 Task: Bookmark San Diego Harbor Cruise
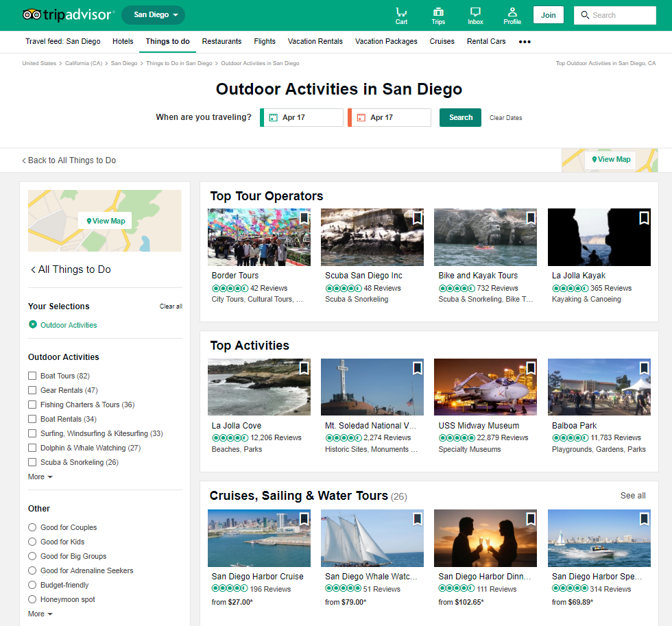304,519
